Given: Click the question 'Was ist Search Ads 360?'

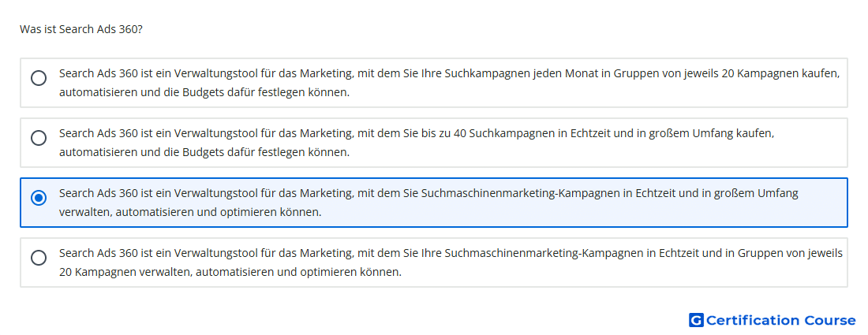Looking at the screenshot, I should [81, 28].
